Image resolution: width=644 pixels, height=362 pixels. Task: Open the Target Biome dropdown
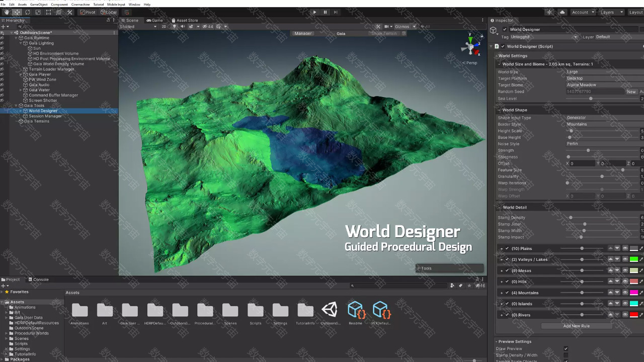click(x=605, y=85)
